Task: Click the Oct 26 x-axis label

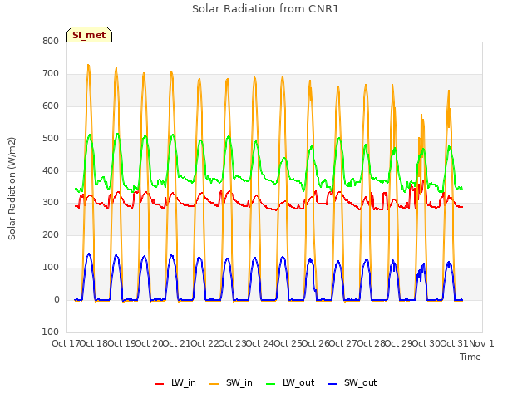Action: [x=316, y=343]
